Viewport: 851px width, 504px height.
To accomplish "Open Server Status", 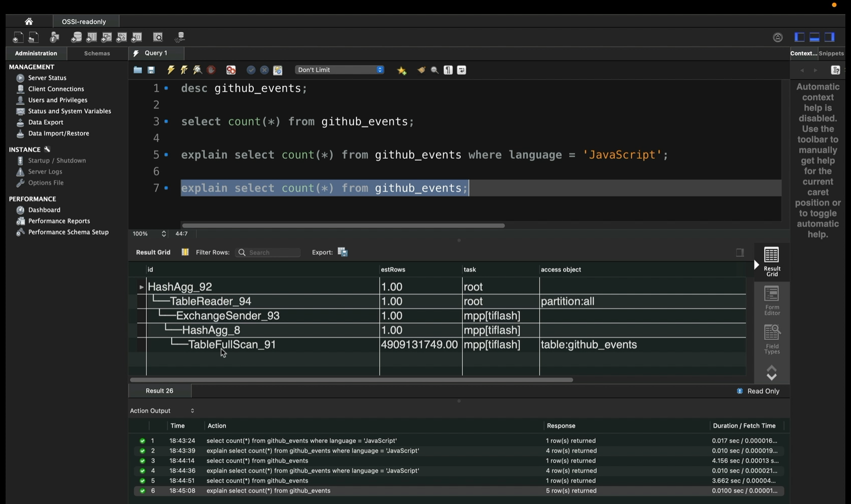I will click(47, 78).
